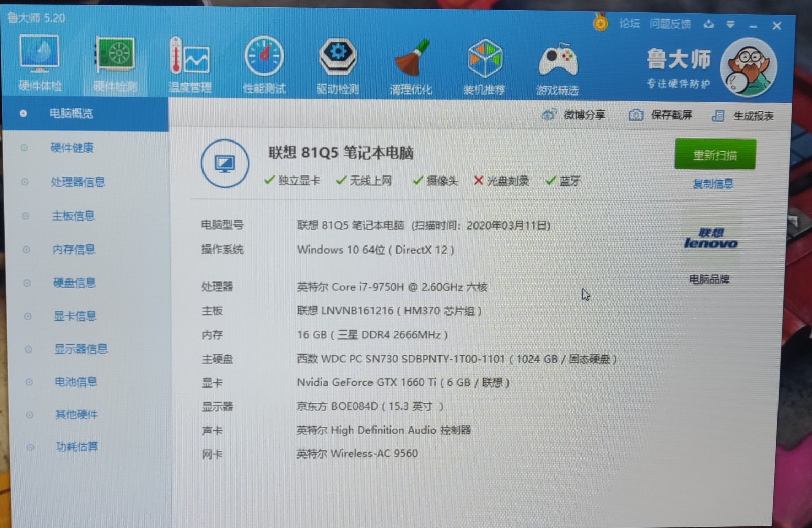
Task: Click the LNVNB161216 motherboard value
Action: (389, 310)
